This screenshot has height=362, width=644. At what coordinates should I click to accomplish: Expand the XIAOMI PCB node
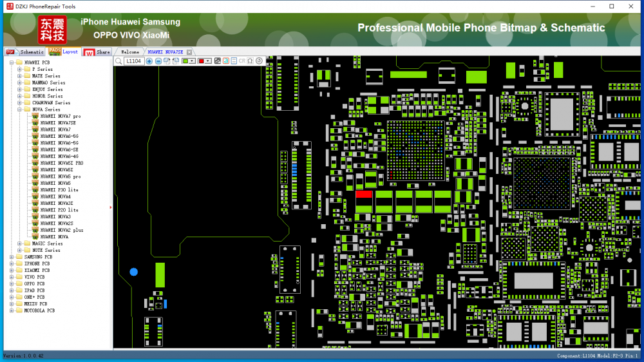12,271
